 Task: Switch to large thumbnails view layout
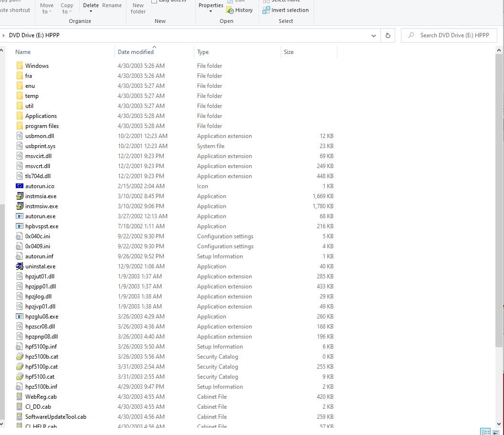click(x=496, y=432)
